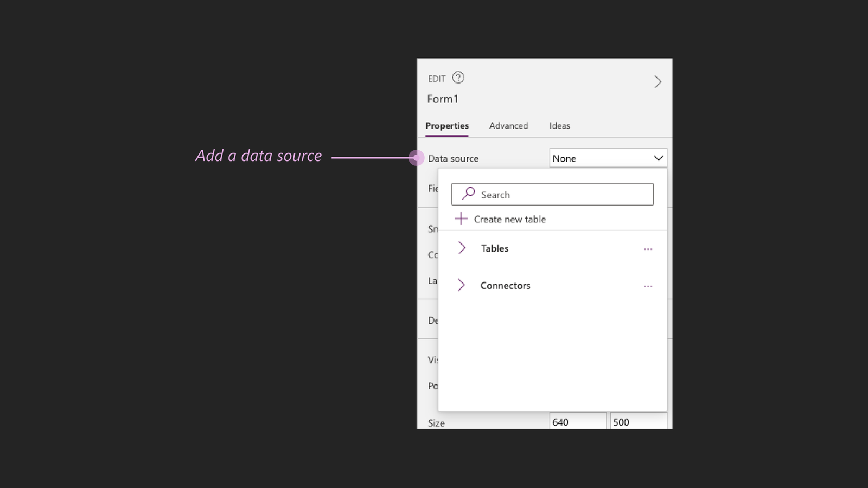Click the Size width field showing 640
868x488 pixels.
tap(578, 421)
